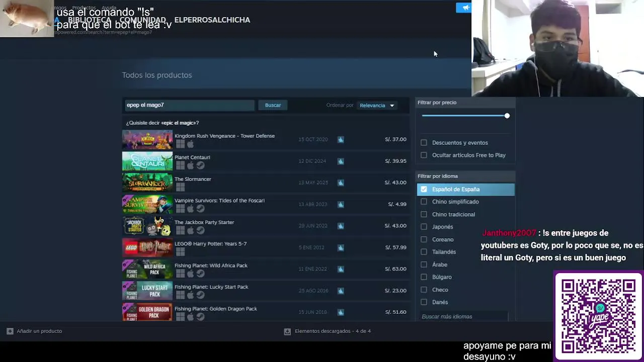Check the Danés language filter
This screenshot has width=644, height=362.
click(x=424, y=302)
